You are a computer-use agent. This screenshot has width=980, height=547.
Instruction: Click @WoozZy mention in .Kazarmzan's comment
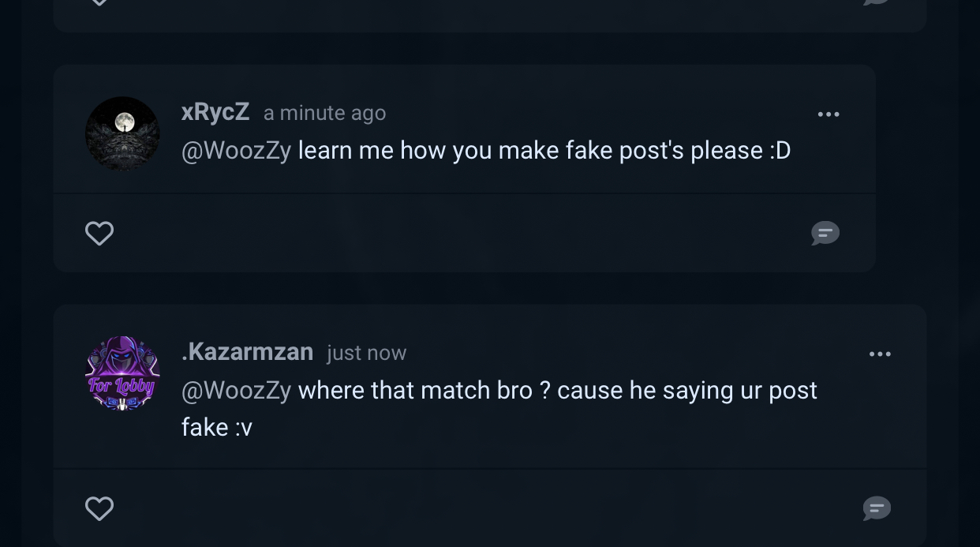pyautogui.click(x=236, y=390)
